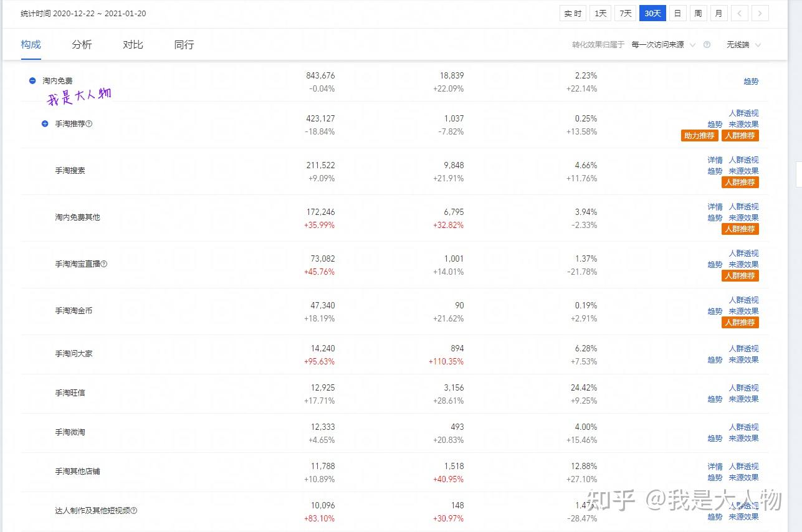Open 无线端 device dropdown

[743, 45]
